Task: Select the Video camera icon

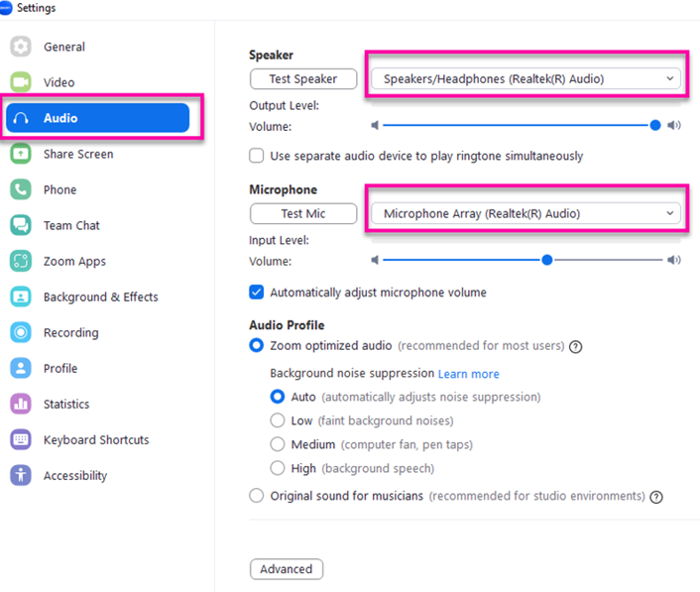Action: pyautogui.click(x=21, y=82)
